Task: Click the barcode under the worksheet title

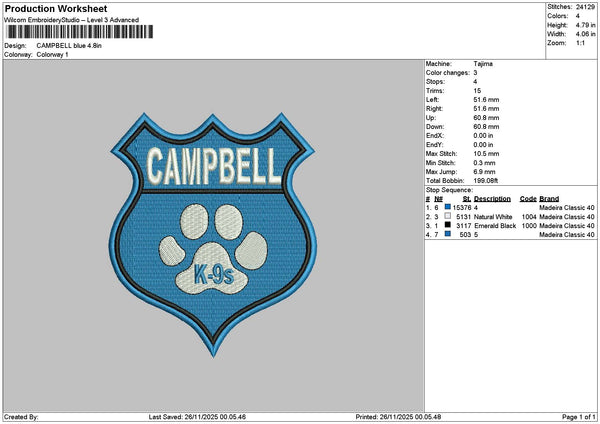Action: click(80, 32)
